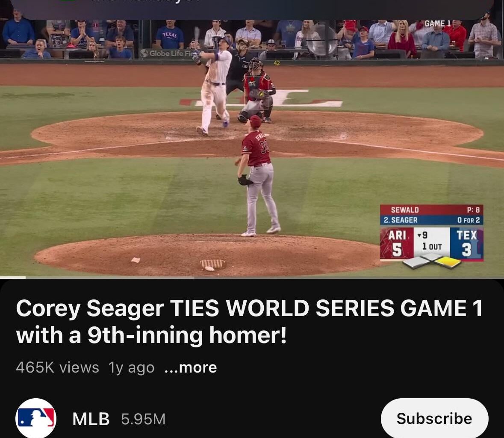Expand description via '...more' link

191,367
